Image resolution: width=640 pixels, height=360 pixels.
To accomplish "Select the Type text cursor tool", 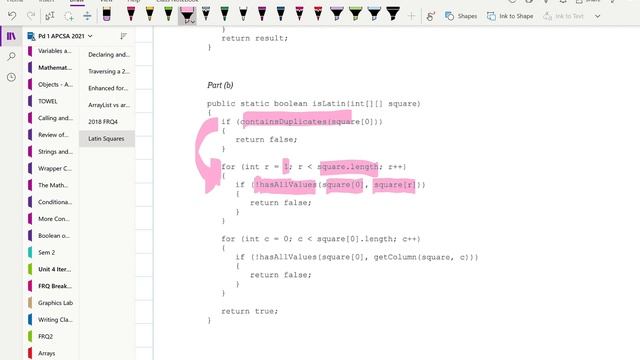I will pos(50,16).
